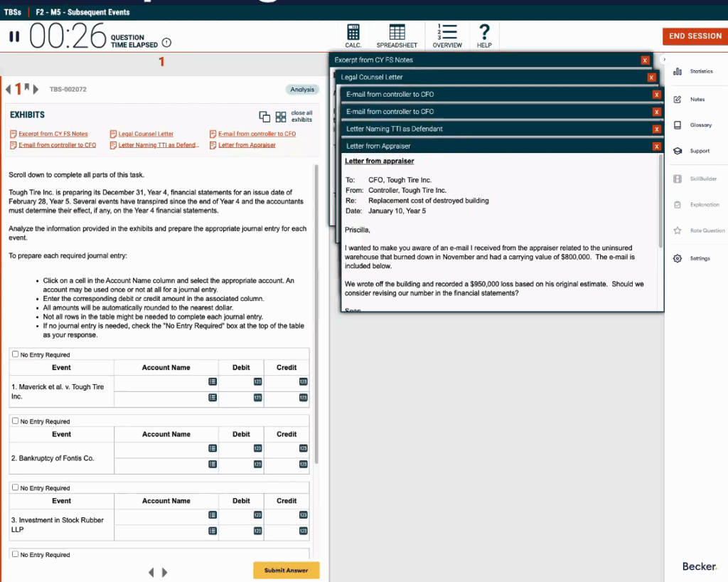This screenshot has width=728, height=582.
Task: Click the Submit Answer button
Action: coord(286,570)
